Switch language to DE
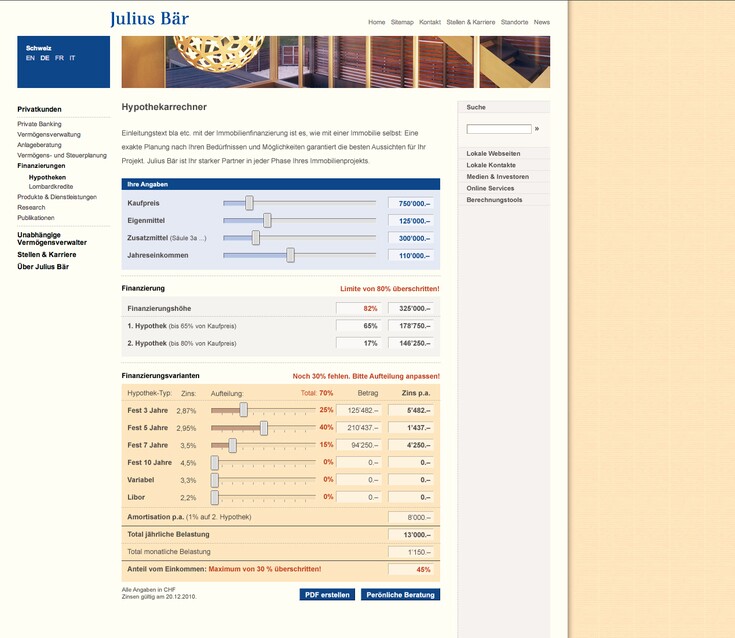Image resolution: width=735 pixels, height=638 pixels. pyautogui.click(x=45, y=58)
